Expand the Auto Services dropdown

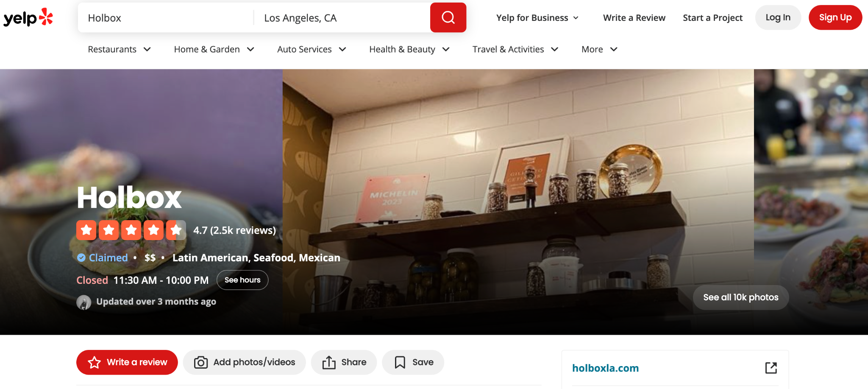point(312,49)
